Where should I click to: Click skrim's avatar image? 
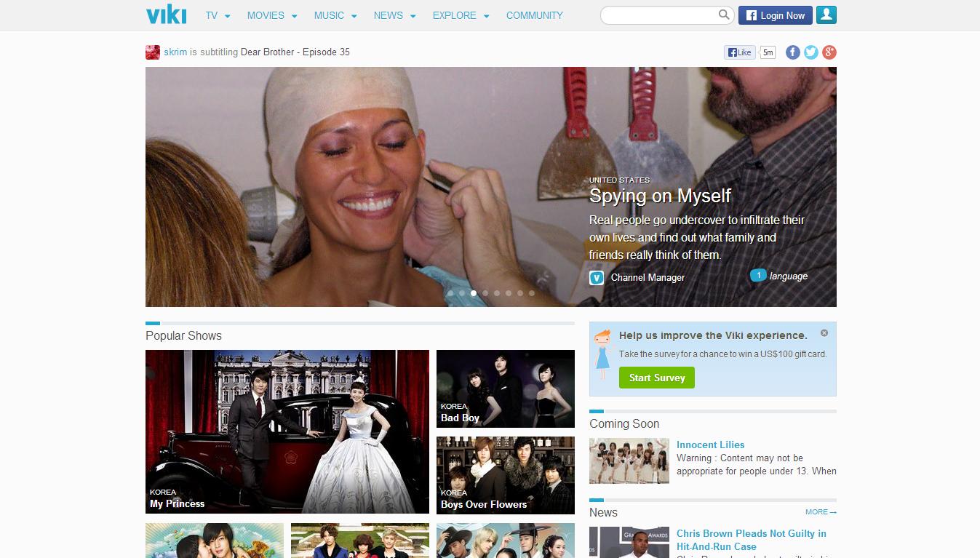pos(153,52)
